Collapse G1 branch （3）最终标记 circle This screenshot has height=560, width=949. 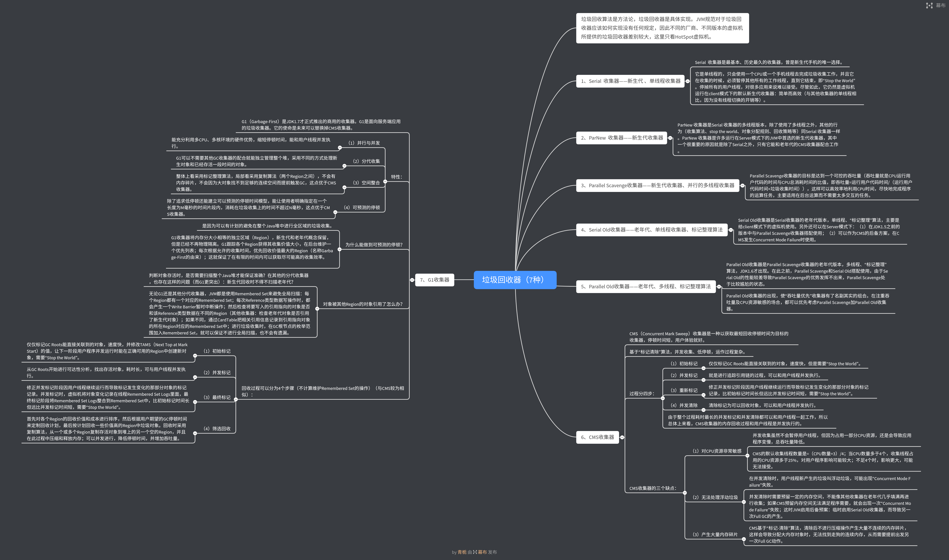(x=195, y=402)
